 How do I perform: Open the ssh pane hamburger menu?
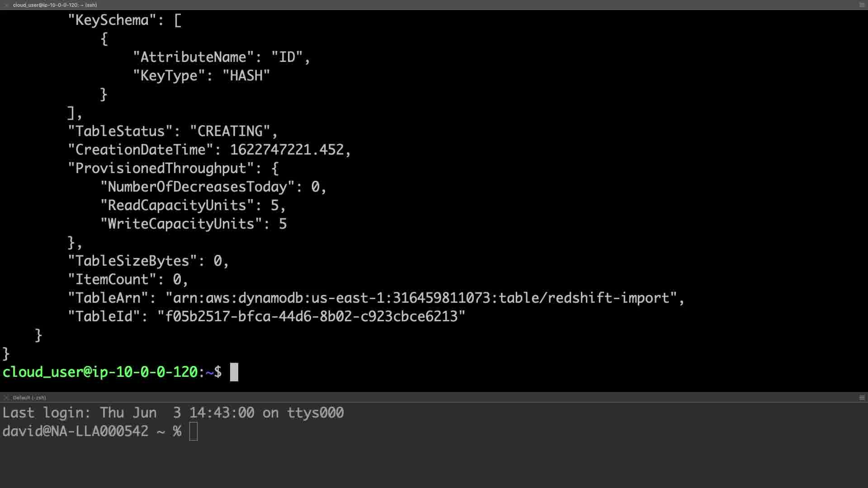click(862, 5)
